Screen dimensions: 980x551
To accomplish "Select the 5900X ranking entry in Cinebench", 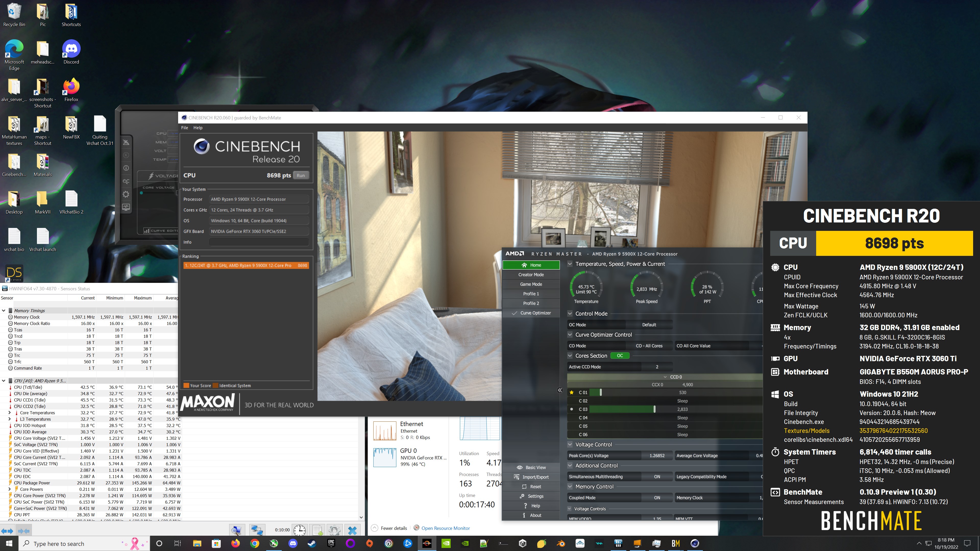I will pos(246,265).
